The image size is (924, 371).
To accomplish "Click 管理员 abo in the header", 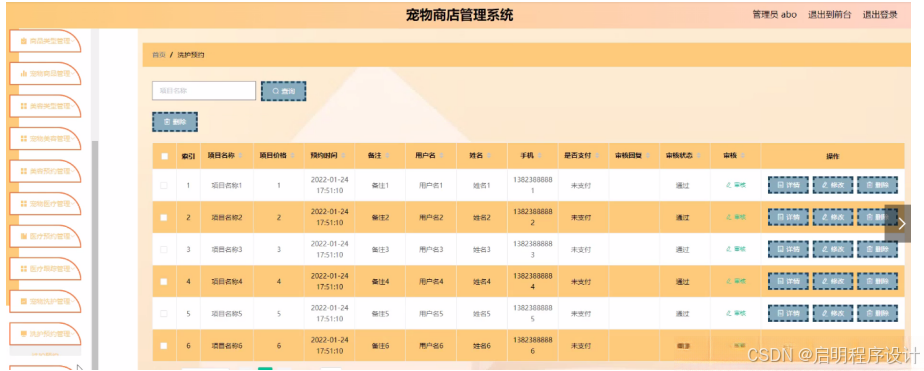I will pos(774,15).
